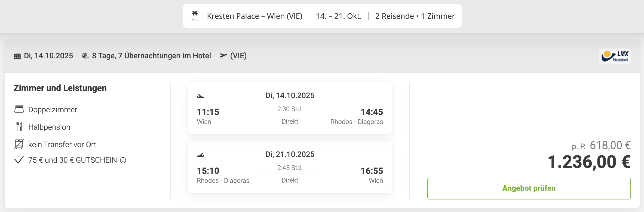Screen dimensions: 644x212
Task: Select the outbound flight card to Rhodos
Action: (x=290, y=108)
